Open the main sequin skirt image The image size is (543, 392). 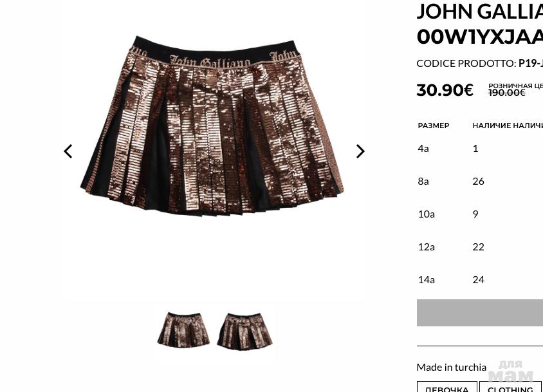[212, 126]
